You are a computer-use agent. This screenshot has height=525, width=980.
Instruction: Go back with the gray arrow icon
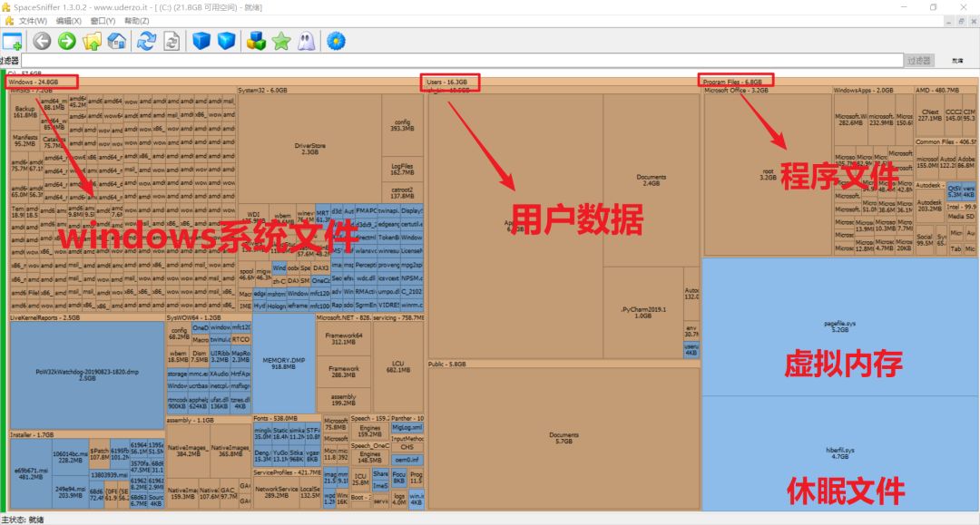pyautogui.click(x=42, y=41)
